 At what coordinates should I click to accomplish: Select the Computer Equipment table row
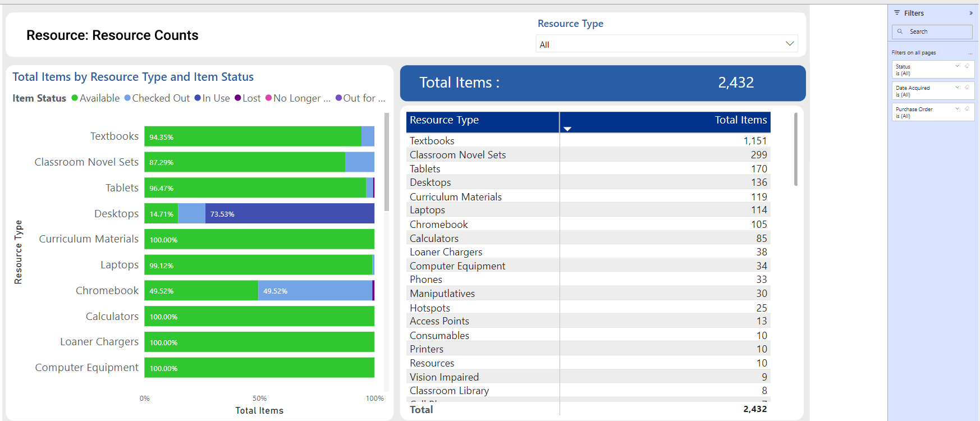588,266
